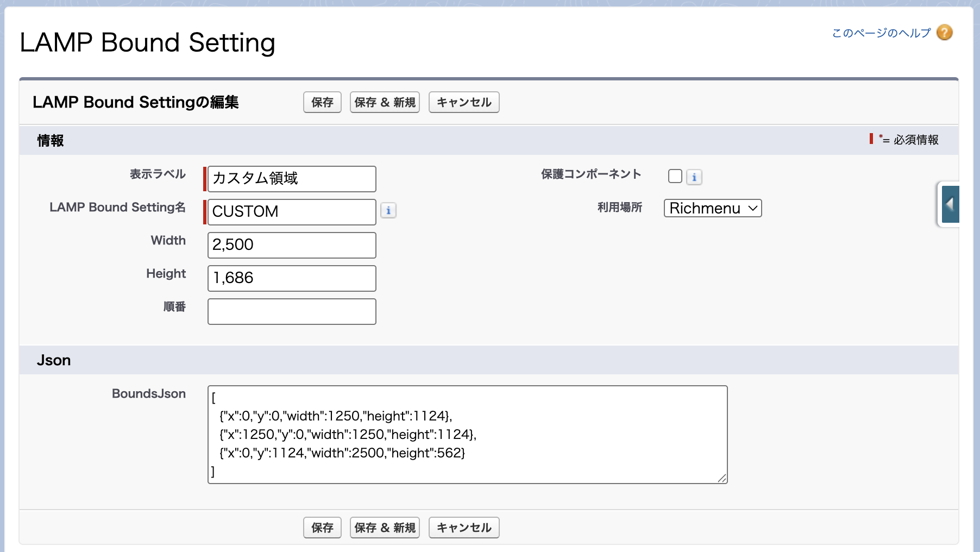Open the 利用場所 Richmenu dropdown

tap(712, 208)
